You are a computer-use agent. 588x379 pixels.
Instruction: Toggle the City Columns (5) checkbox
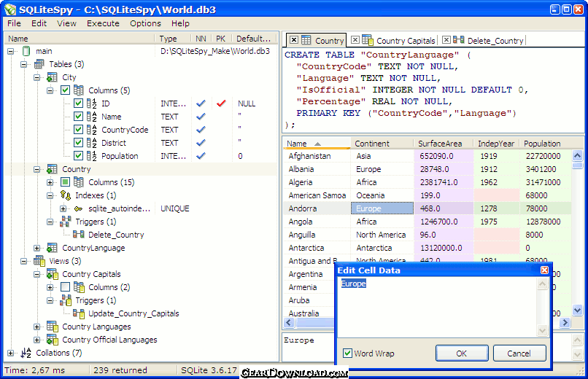click(65, 90)
